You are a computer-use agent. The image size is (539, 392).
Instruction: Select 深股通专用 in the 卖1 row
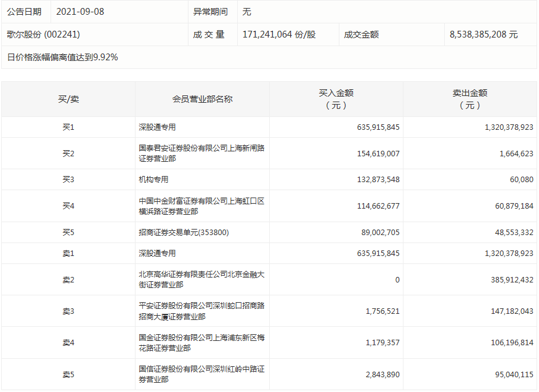click(x=157, y=254)
